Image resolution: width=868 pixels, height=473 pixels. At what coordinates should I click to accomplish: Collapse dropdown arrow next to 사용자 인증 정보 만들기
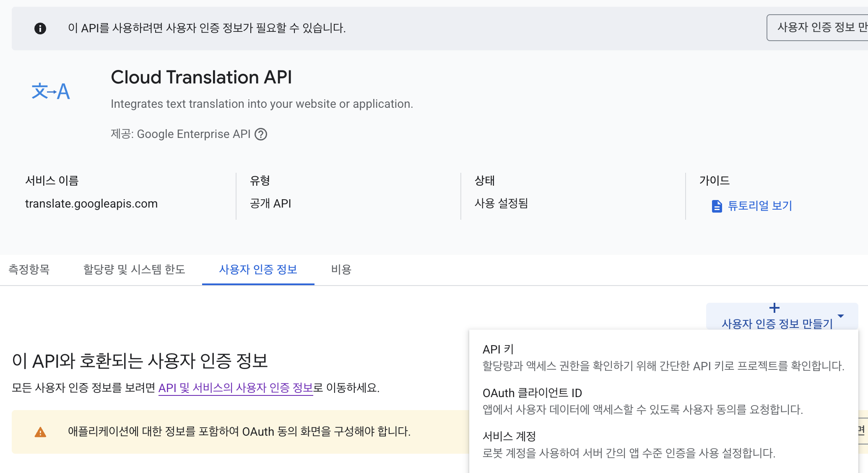[840, 316]
